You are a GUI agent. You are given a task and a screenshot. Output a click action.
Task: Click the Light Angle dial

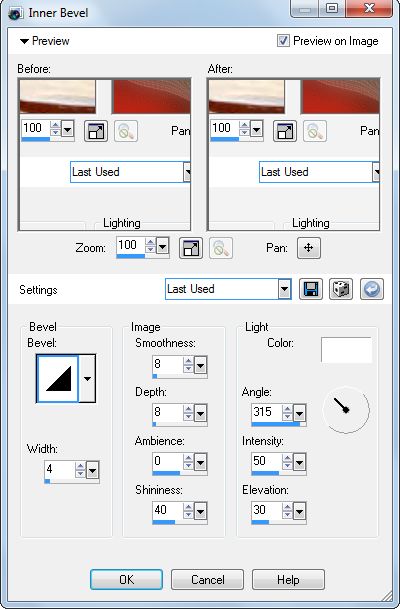click(x=346, y=410)
